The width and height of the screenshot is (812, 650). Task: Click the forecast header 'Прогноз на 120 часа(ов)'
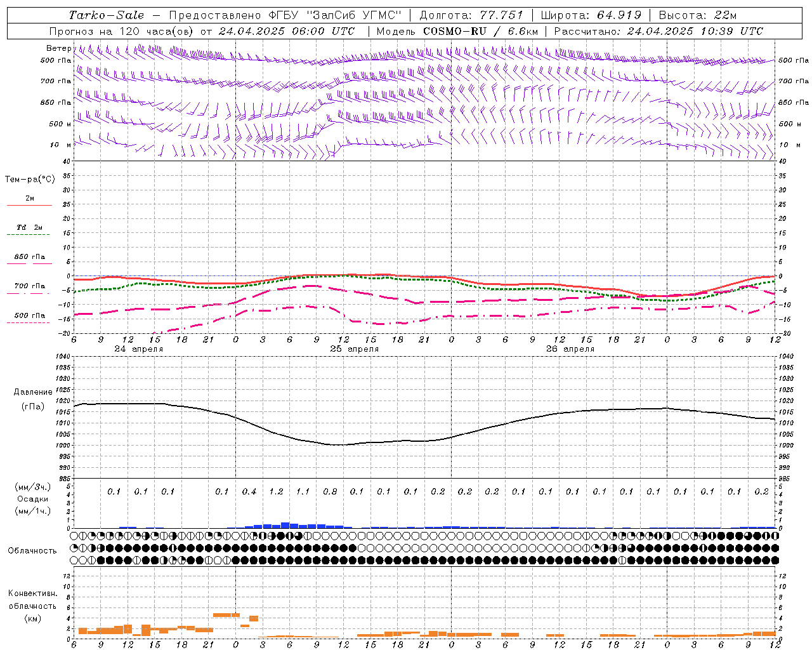122,31
